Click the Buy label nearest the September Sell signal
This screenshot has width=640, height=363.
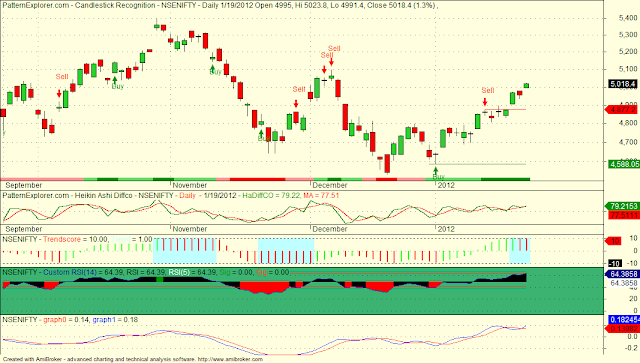pyautogui.click(x=118, y=86)
